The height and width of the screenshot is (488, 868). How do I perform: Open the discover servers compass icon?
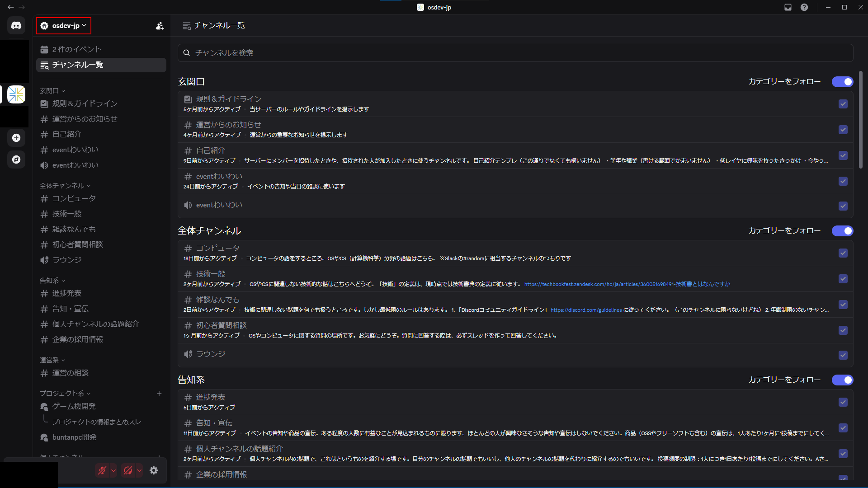[16, 160]
